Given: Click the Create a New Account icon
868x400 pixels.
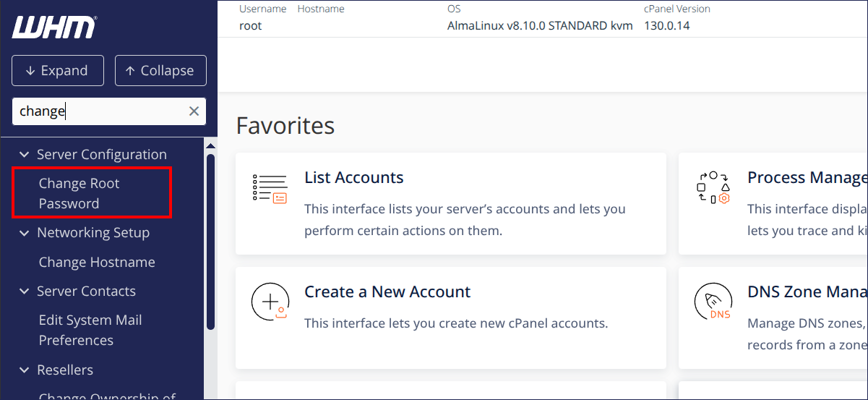Looking at the screenshot, I should pos(270,302).
